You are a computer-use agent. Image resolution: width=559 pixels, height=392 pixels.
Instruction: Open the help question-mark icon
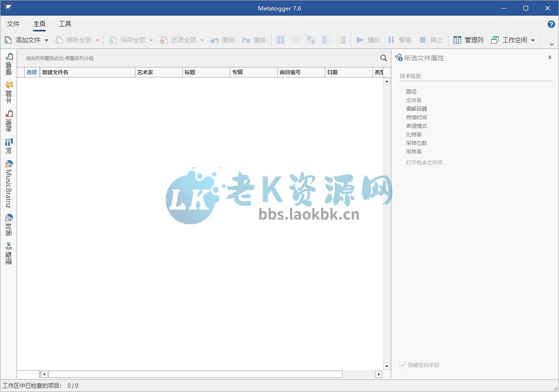point(551,24)
